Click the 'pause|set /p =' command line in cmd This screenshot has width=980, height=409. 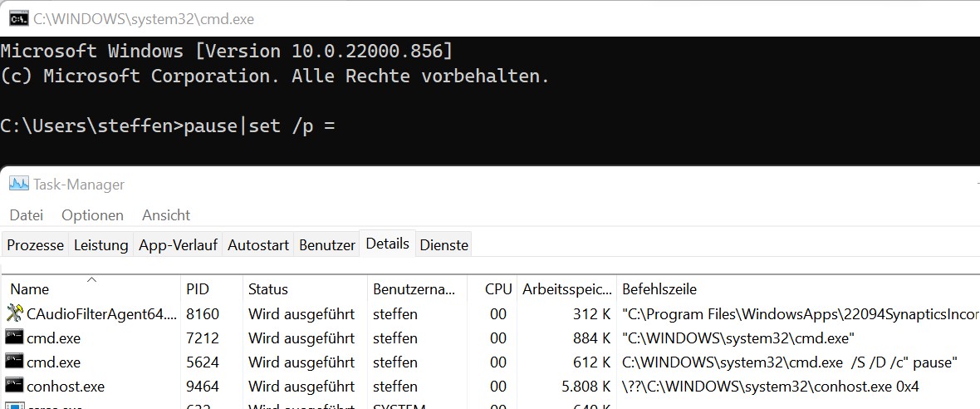pyautogui.click(x=259, y=126)
